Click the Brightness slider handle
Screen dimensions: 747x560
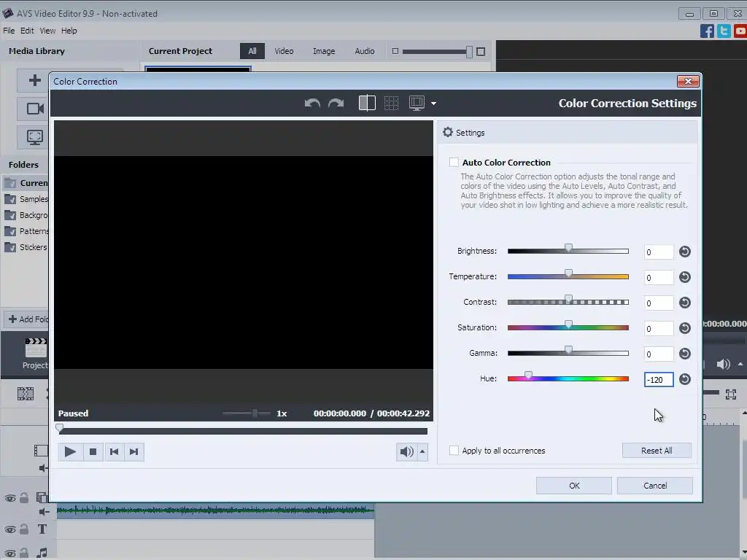pyautogui.click(x=568, y=248)
